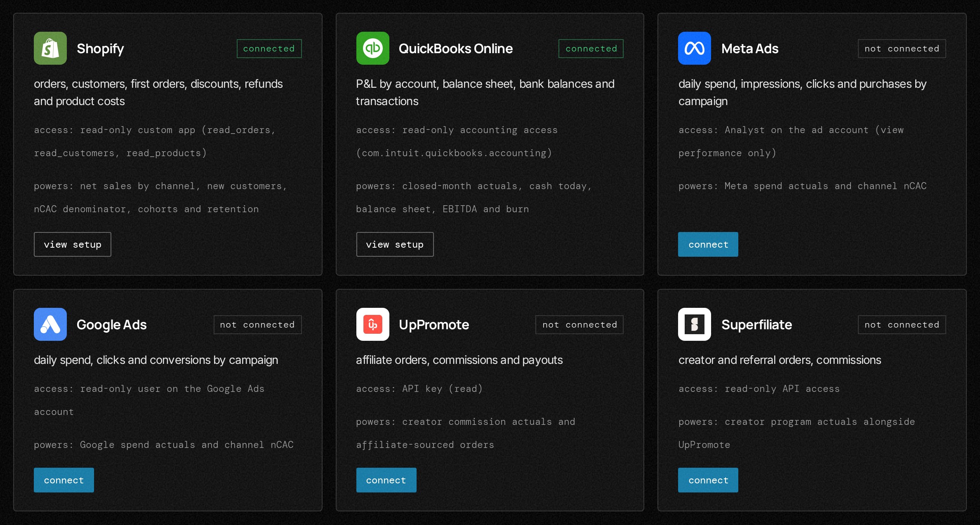980x525 pixels.
Task: Connect the Google Ads integration
Action: [x=64, y=480]
